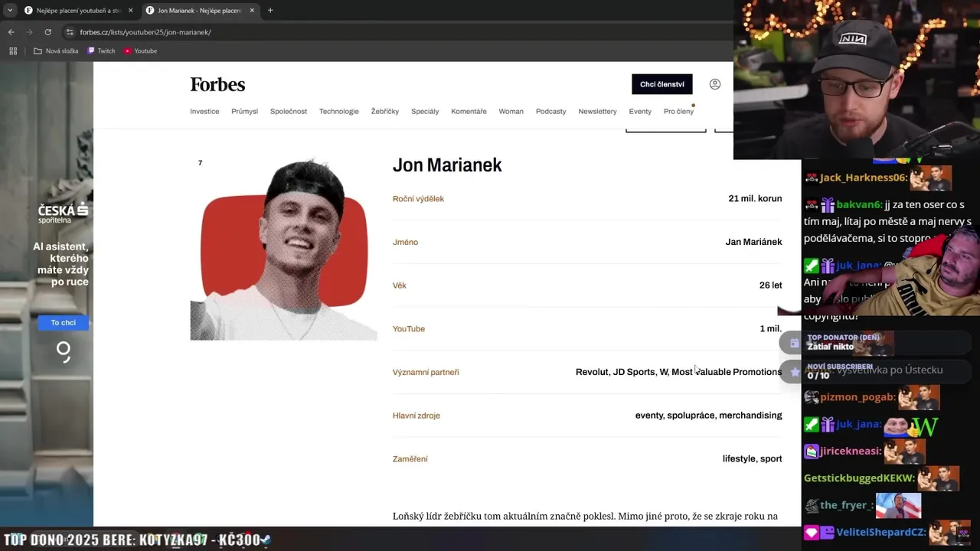Click the Revolut, JD Sports partners value
The height and width of the screenshot is (551, 980).
pyautogui.click(x=678, y=372)
